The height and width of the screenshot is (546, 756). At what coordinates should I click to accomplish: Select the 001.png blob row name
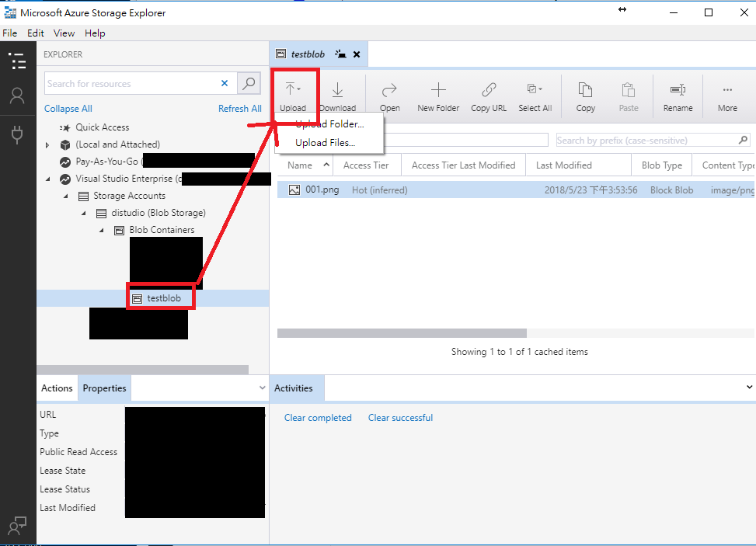[322, 190]
